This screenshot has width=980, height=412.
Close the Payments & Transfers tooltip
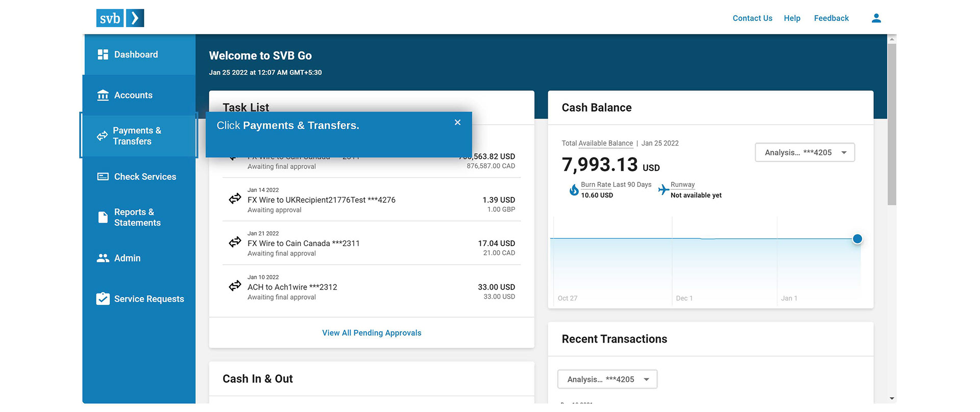point(457,123)
